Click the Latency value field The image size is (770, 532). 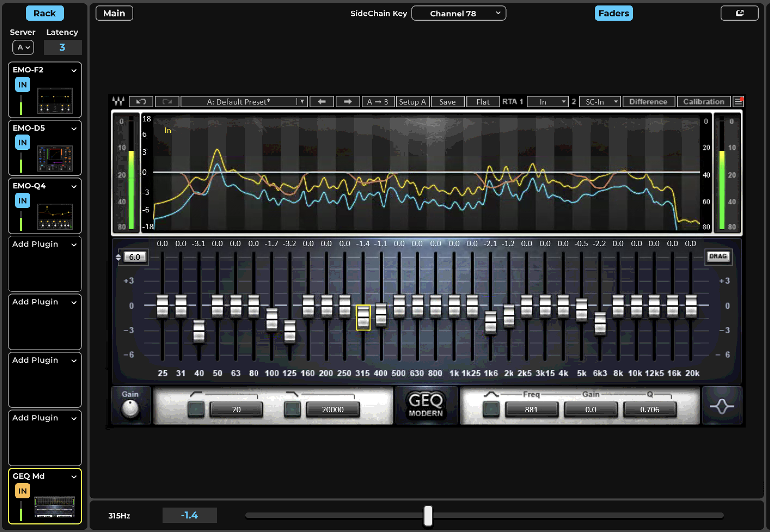coord(62,47)
